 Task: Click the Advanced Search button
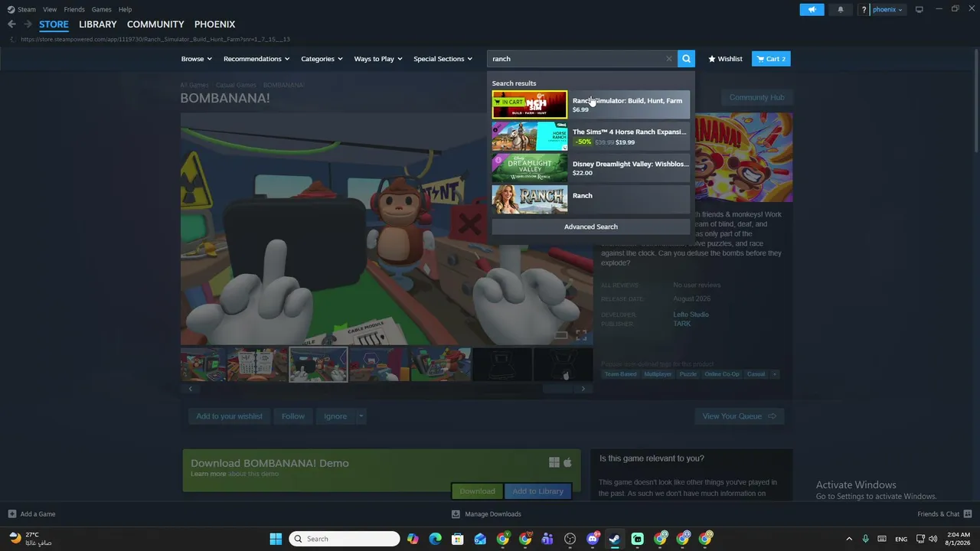pyautogui.click(x=590, y=227)
